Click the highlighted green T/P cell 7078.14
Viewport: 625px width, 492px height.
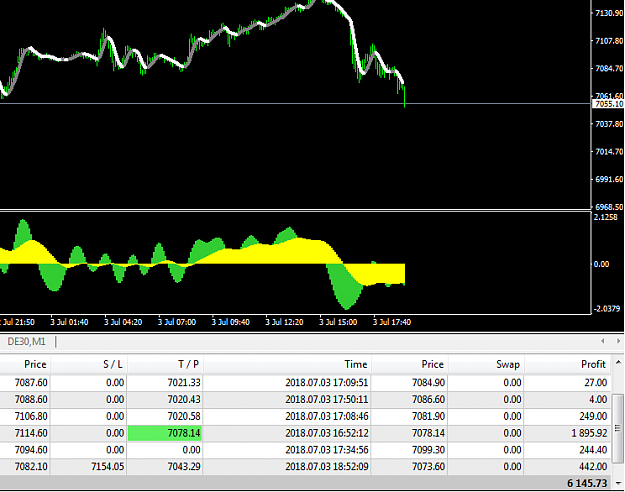tap(165, 433)
